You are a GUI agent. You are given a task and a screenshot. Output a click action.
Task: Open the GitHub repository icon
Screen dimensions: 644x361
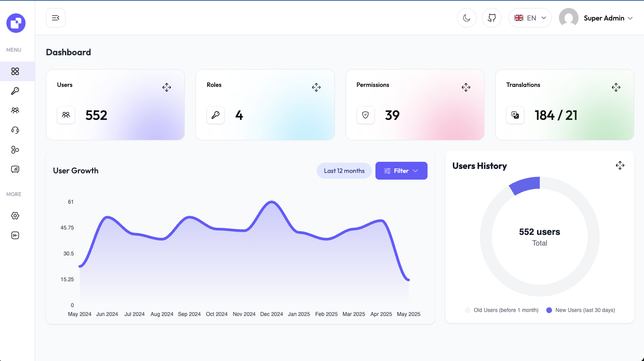point(492,18)
